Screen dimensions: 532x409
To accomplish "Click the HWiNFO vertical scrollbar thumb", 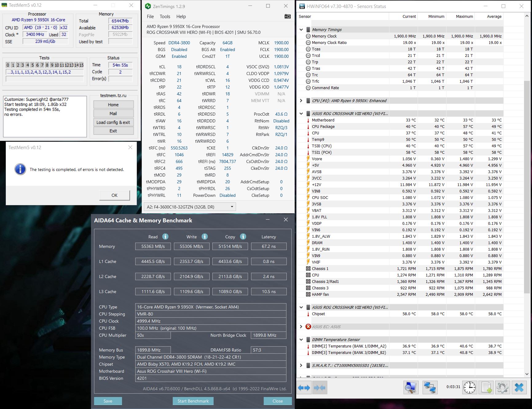I will [527, 186].
